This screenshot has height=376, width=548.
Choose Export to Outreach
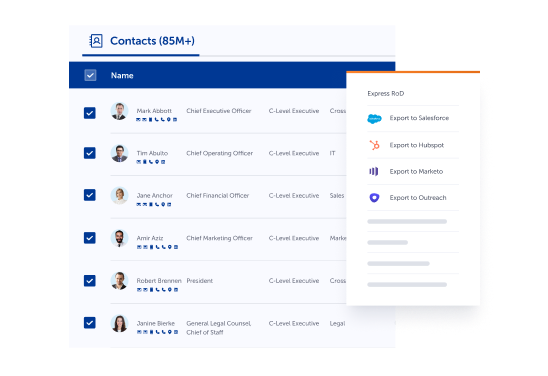[418, 197]
